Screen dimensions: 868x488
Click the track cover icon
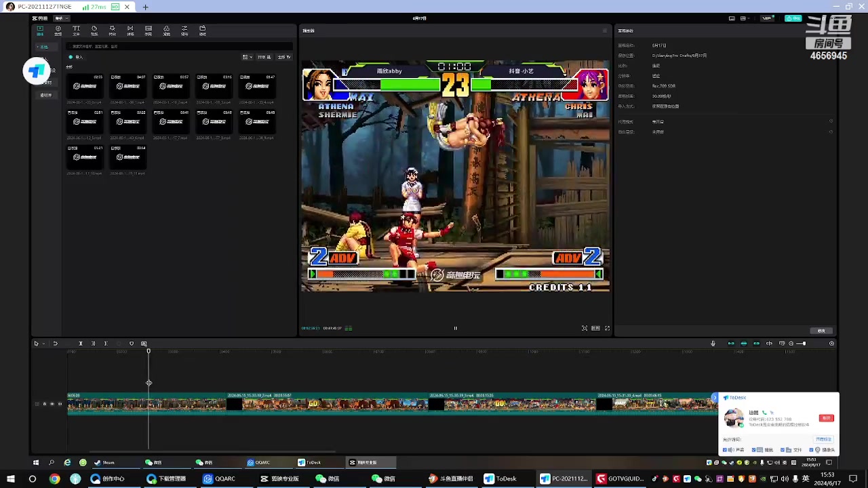click(37, 404)
